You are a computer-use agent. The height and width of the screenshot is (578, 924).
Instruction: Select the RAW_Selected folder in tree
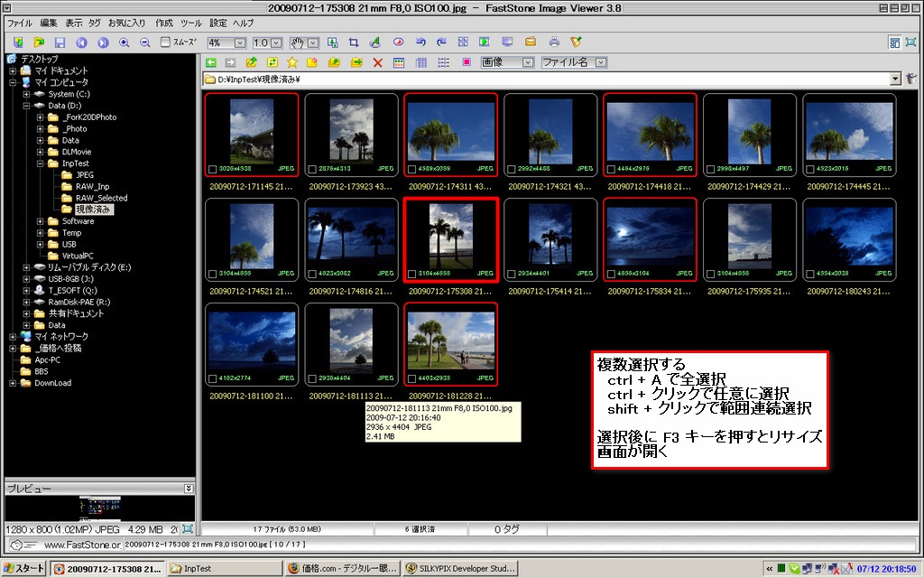(101, 198)
